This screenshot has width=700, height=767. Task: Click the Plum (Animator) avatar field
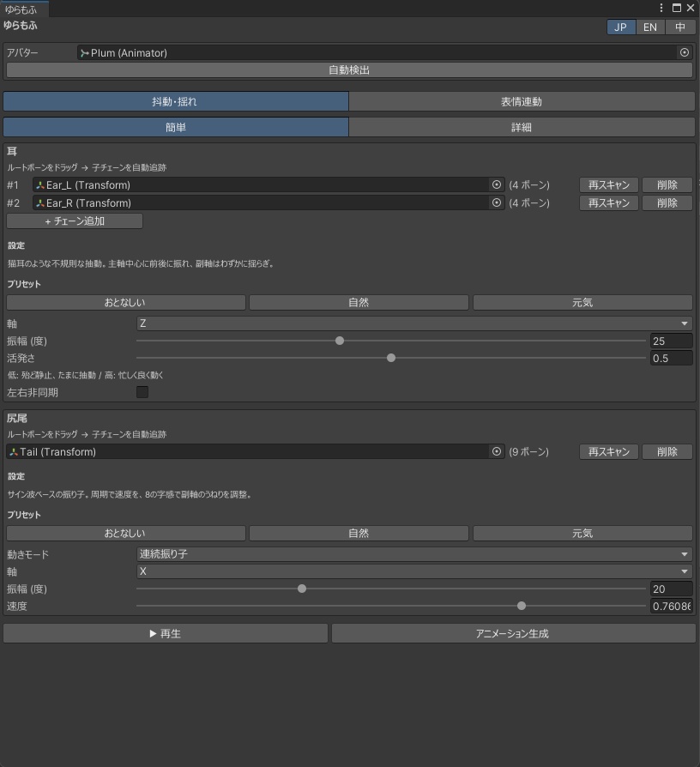point(384,53)
